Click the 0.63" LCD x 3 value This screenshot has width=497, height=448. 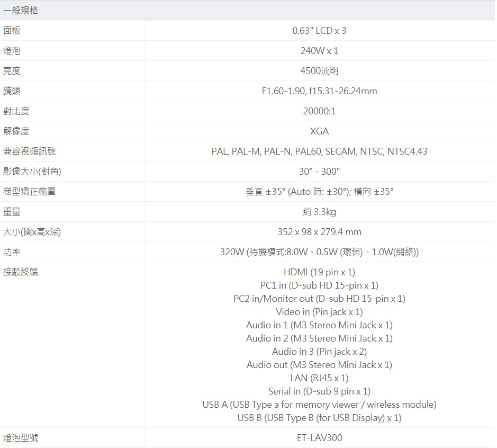319,31
